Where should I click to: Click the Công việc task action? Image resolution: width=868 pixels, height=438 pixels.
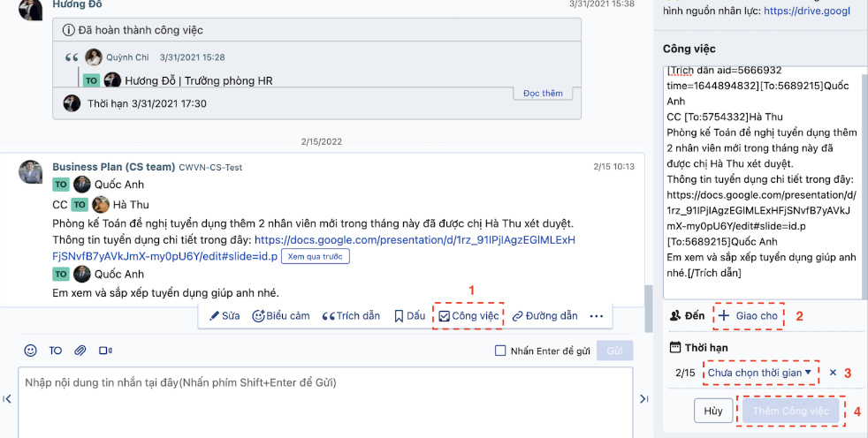[468, 316]
